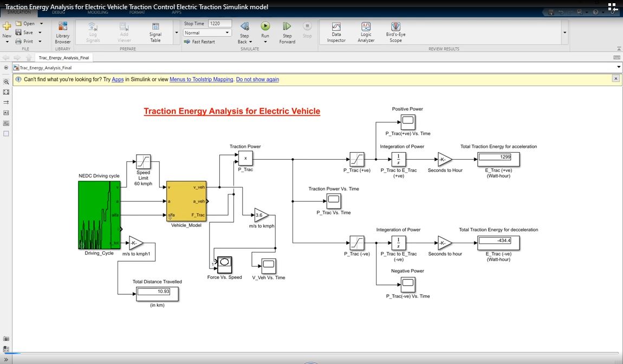Close the yellow notification banner
623x364 pixels.
615,79
